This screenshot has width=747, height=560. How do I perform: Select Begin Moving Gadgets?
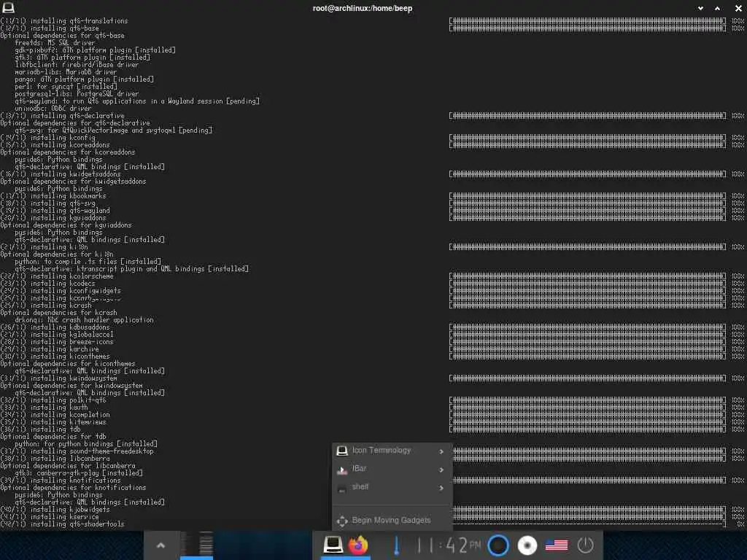pos(390,521)
